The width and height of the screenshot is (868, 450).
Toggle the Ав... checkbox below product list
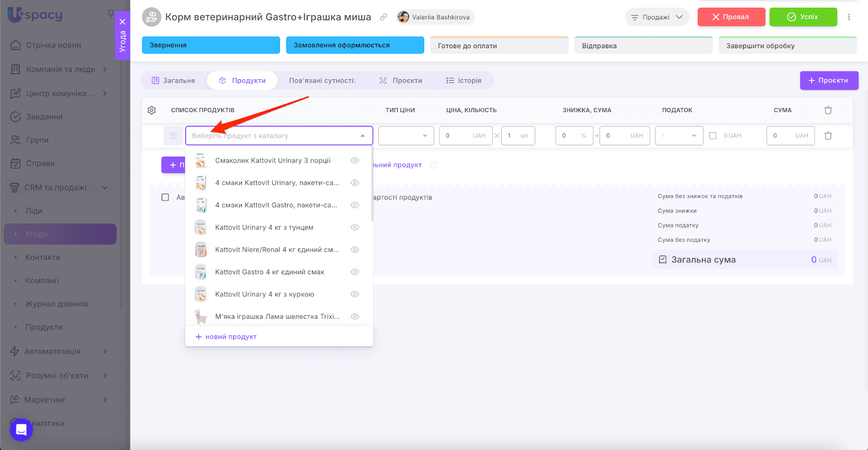coord(165,197)
